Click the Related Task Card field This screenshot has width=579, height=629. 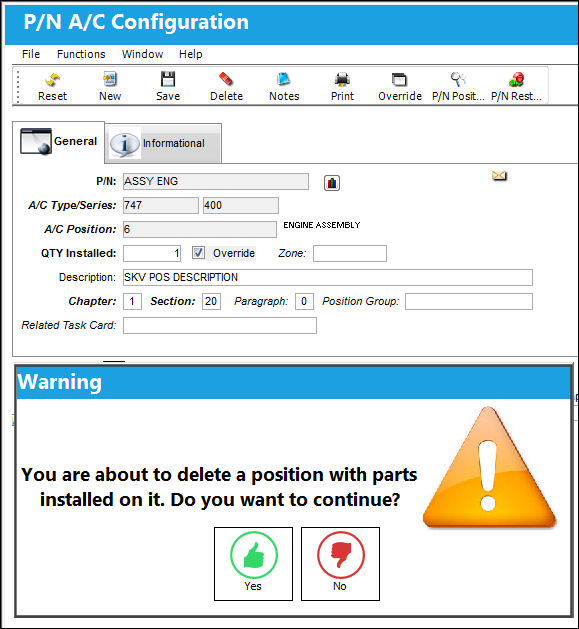(x=220, y=325)
